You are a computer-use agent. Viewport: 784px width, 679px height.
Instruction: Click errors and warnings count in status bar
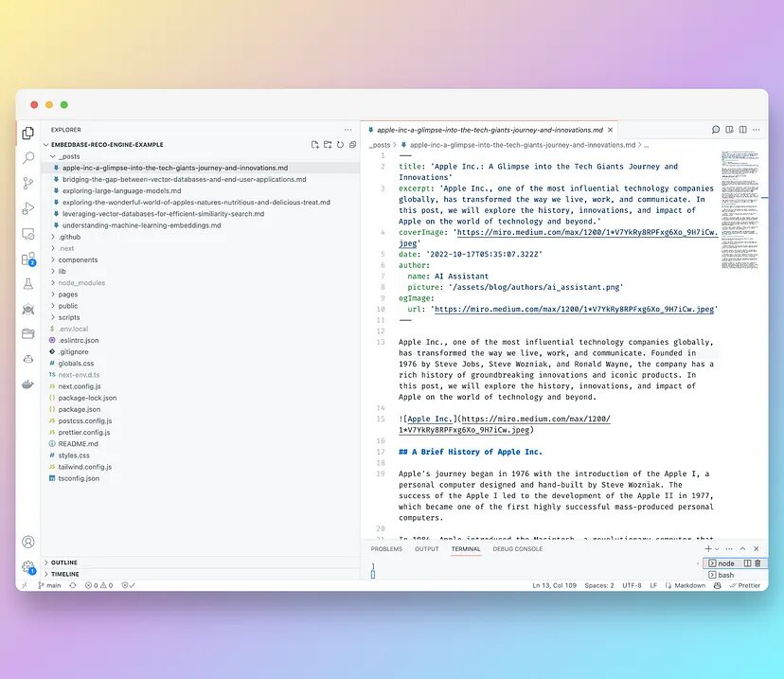99,585
